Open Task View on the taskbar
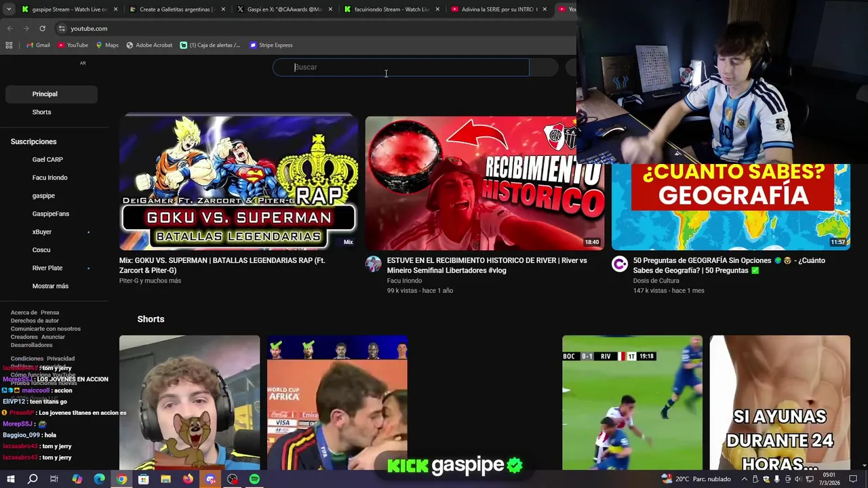The image size is (868, 488). (x=54, y=479)
